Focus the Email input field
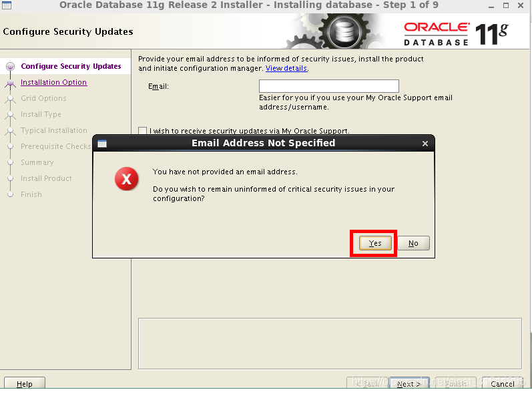This screenshot has width=532, height=394. pyautogui.click(x=329, y=86)
